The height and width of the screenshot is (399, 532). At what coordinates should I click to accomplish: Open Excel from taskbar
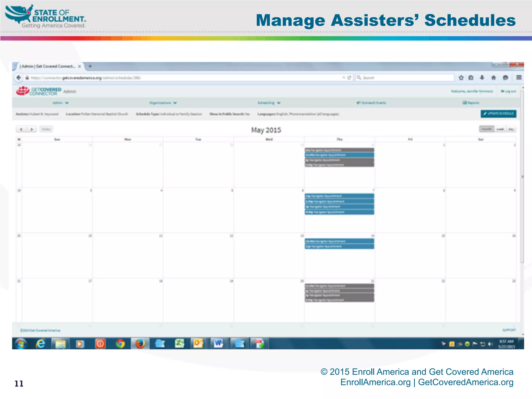coord(179,344)
